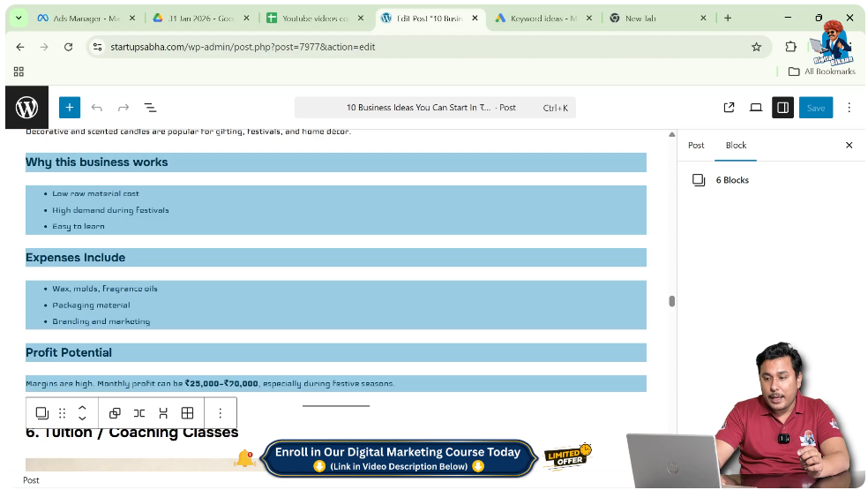Click High demand during festivals list item
868x490 pixels.
coord(110,210)
